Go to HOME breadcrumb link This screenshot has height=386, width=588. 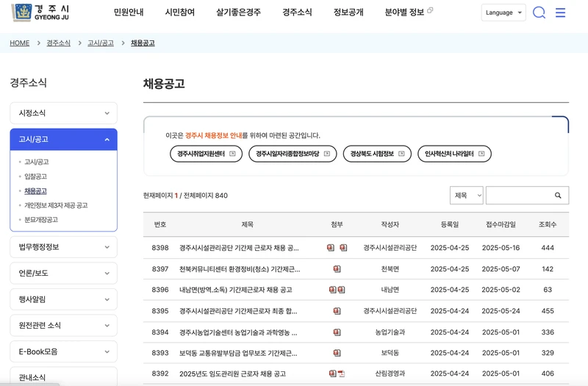point(20,43)
